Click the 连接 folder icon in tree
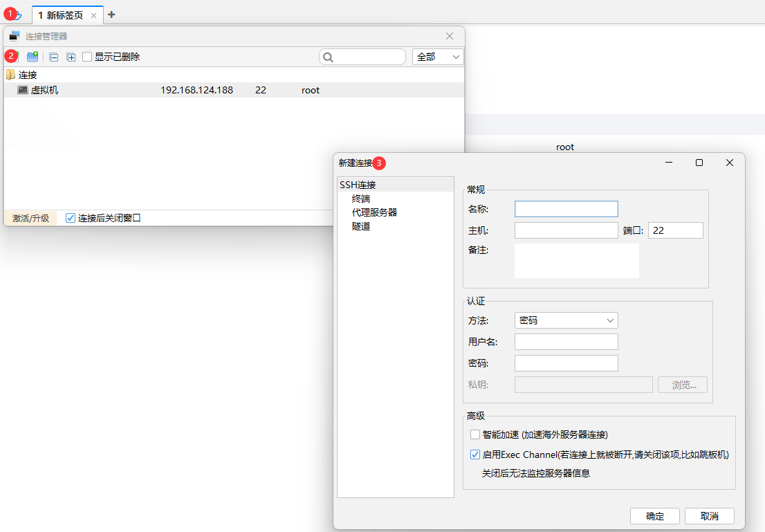The image size is (765, 532). pyautogui.click(x=10, y=75)
